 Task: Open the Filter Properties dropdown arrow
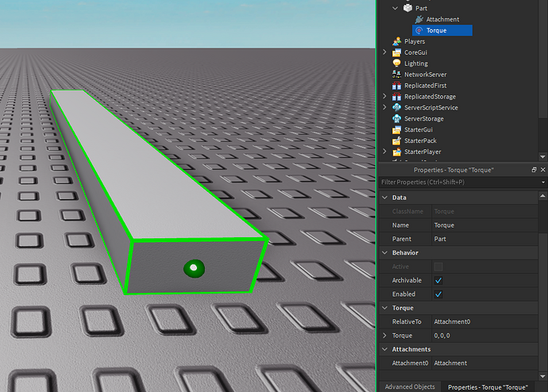(x=543, y=183)
